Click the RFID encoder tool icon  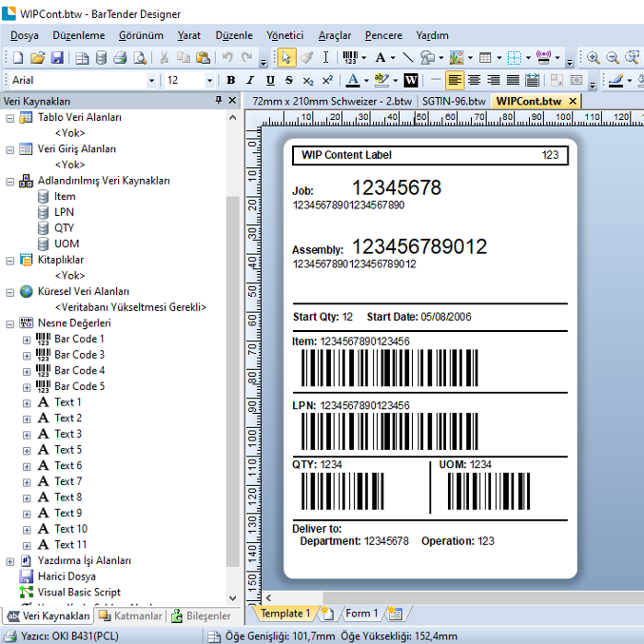pyautogui.click(x=544, y=58)
